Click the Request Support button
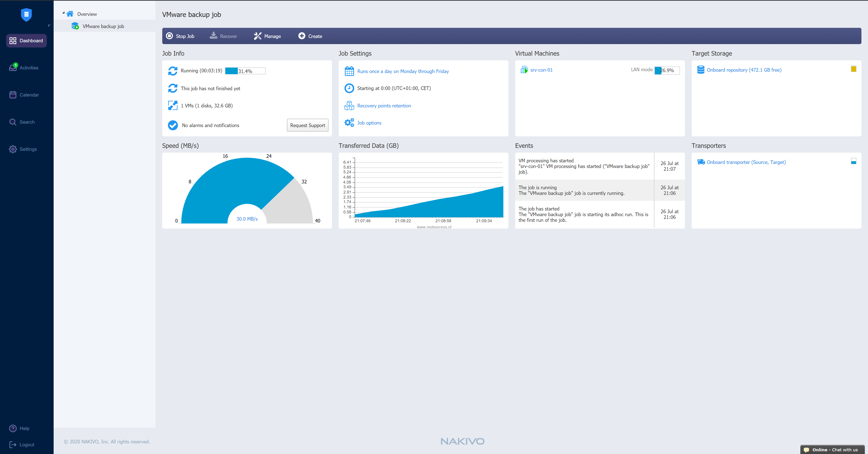Screen dimensions: 868x454 307,125
